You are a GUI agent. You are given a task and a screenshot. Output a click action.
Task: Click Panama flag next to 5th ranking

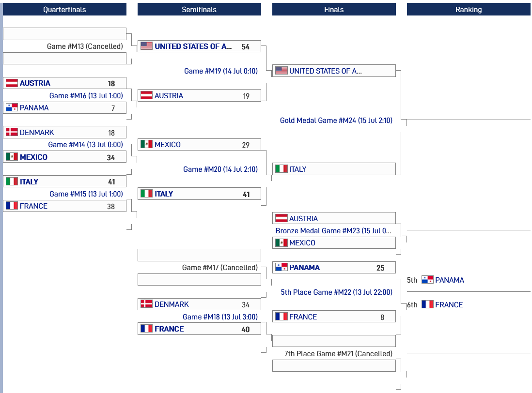pos(427,280)
